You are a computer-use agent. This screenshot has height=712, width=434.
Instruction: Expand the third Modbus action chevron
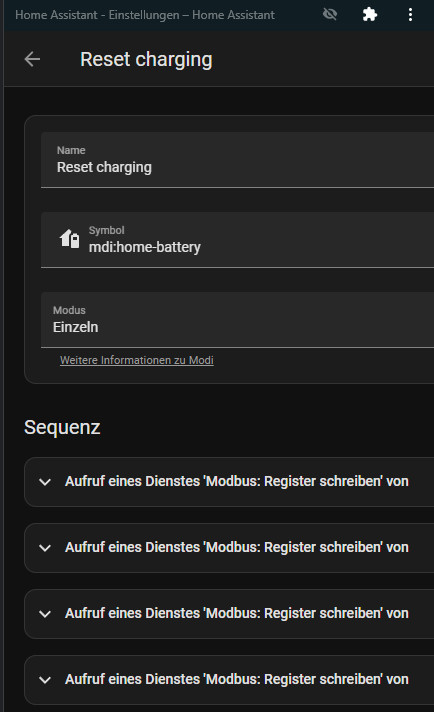click(45, 614)
